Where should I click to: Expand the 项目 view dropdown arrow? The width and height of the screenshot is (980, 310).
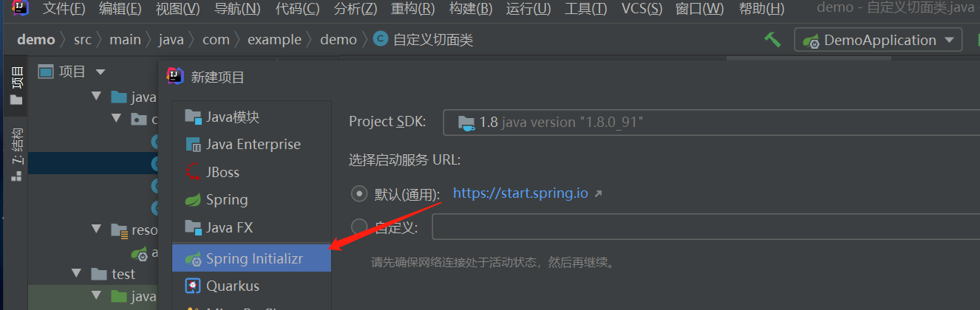[101, 72]
